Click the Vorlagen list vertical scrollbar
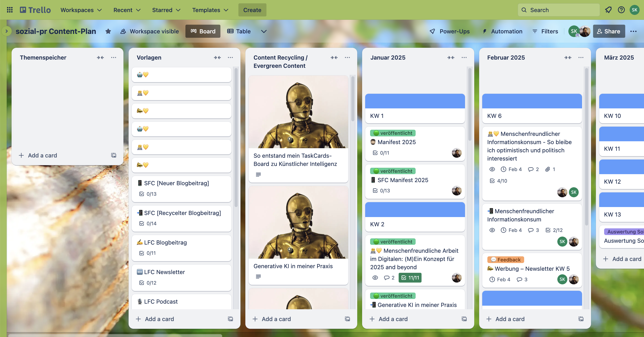The height and width of the screenshot is (337, 644). (236, 137)
